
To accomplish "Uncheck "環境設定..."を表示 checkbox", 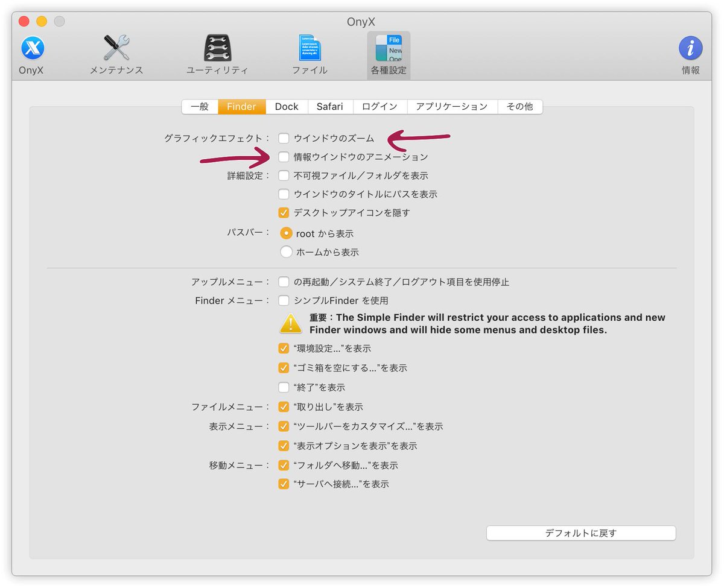I will point(284,349).
